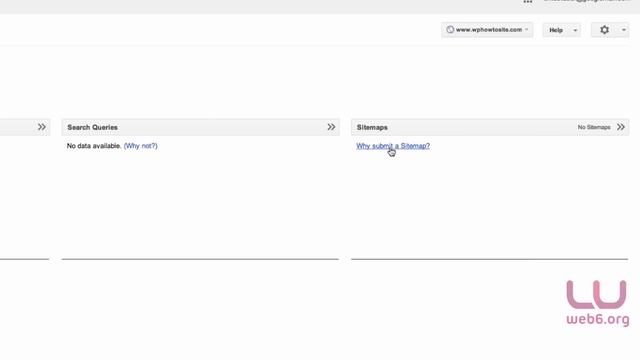Expand the arrow next to the gear
This screenshot has height=360, width=640.
pos(624,30)
